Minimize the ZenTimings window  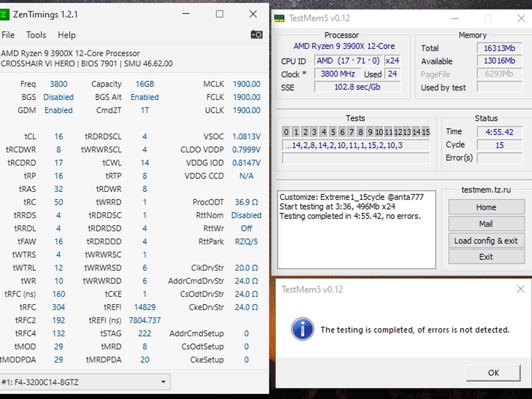[x=186, y=14]
